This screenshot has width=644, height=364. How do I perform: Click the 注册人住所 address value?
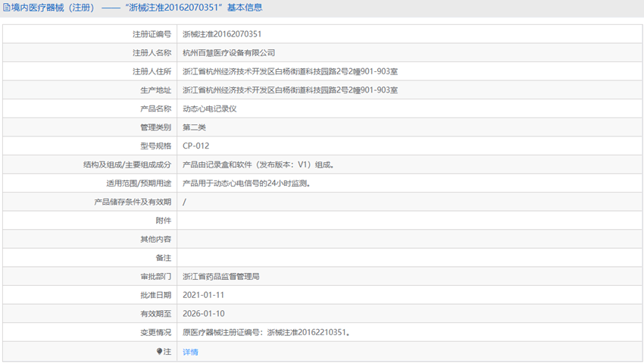pyautogui.click(x=290, y=71)
